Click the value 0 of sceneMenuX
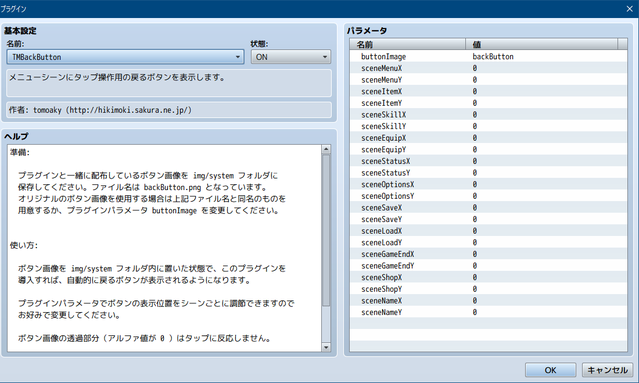Image resolution: width=639 pixels, height=383 pixels. click(x=475, y=68)
